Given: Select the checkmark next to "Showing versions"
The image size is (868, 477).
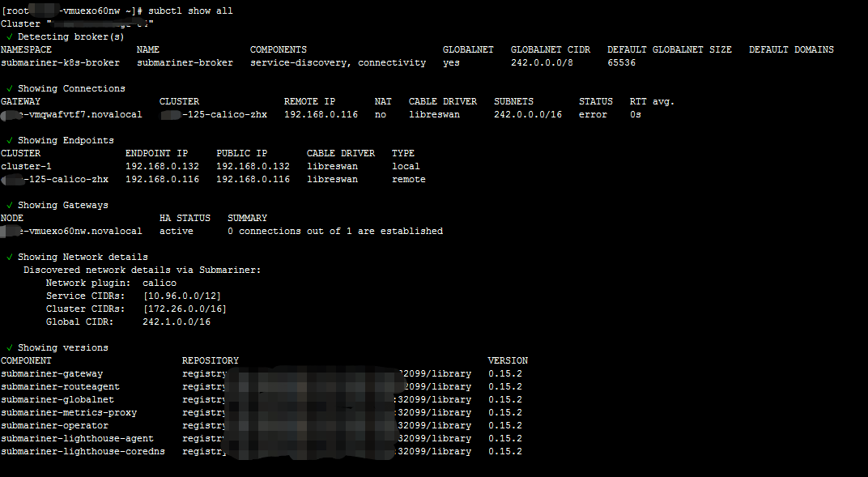Looking at the screenshot, I should tap(8, 347).
